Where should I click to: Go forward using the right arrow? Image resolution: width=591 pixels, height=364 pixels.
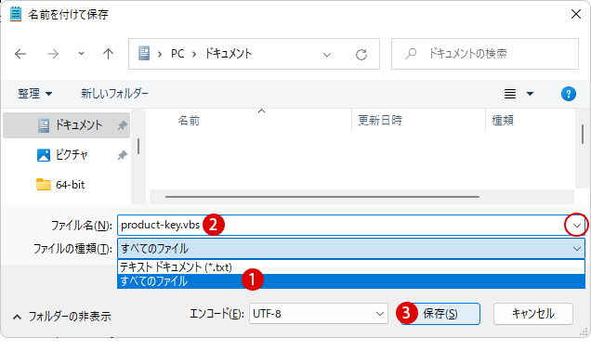(53, 54)
